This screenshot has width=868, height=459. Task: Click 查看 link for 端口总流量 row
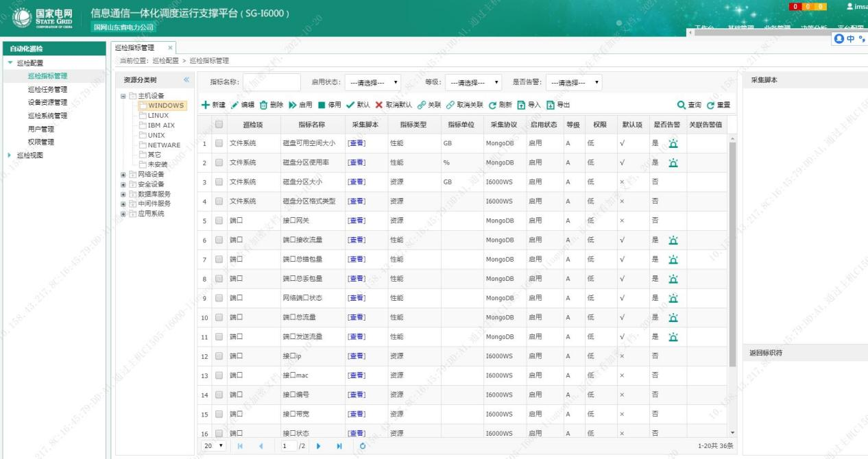[x=357, y=318]
